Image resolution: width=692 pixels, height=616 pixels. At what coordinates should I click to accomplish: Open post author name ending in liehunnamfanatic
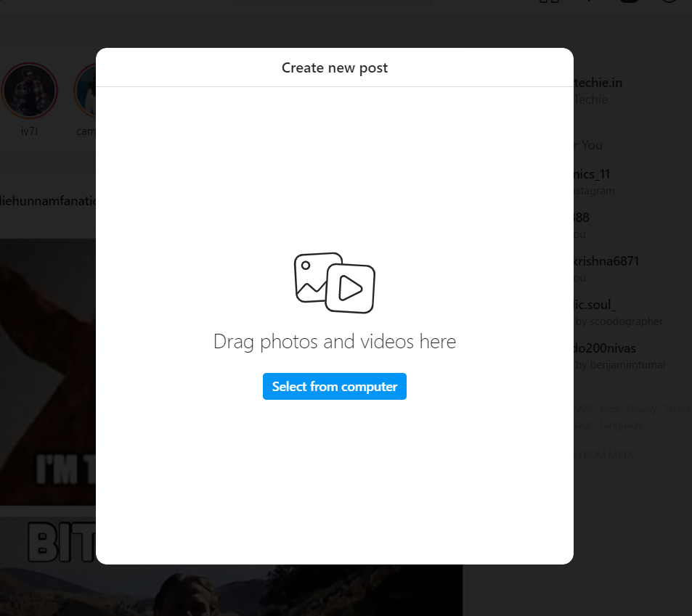pos(48,200)
